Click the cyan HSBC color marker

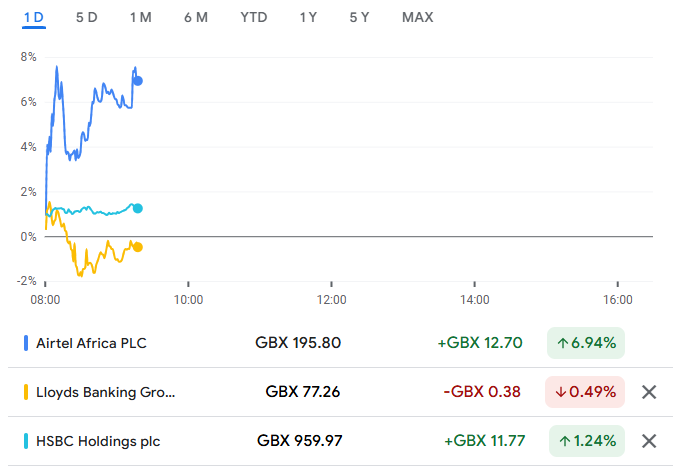(x=26, y=441)
